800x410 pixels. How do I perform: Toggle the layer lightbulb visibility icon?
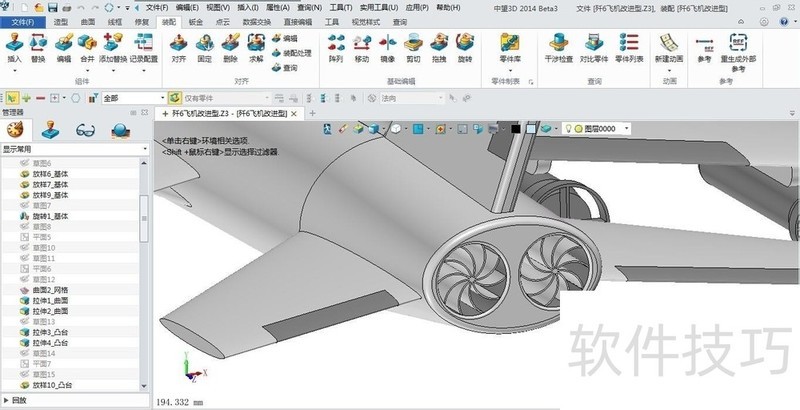point(569,129)
